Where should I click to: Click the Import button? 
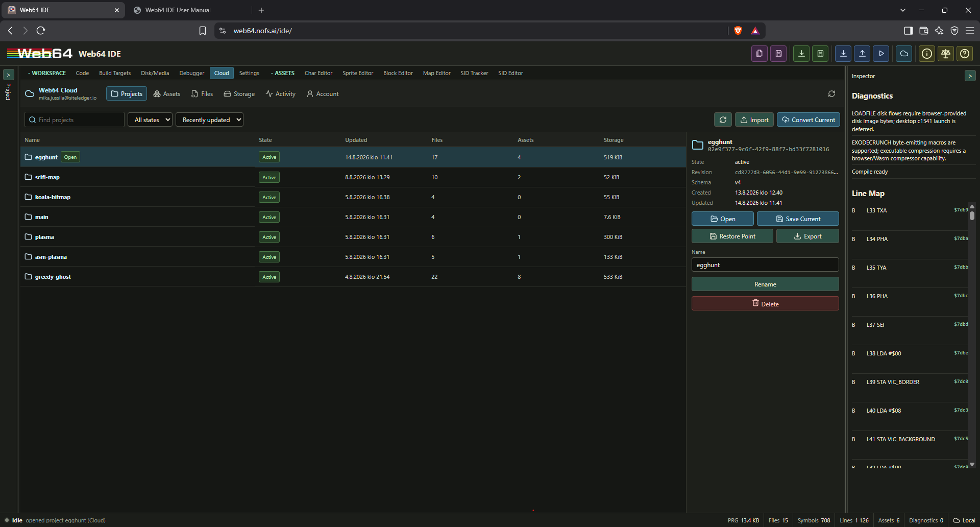click(754, 119)
